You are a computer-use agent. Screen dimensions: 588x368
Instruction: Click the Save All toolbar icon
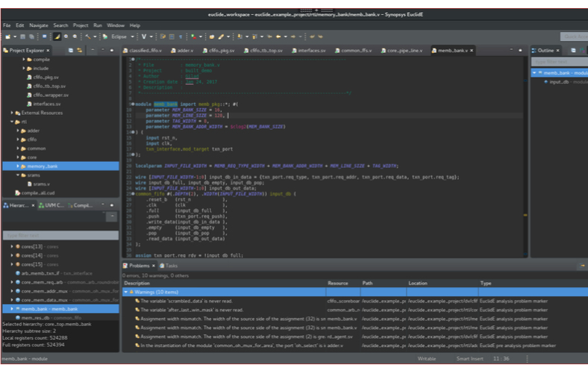31,37
